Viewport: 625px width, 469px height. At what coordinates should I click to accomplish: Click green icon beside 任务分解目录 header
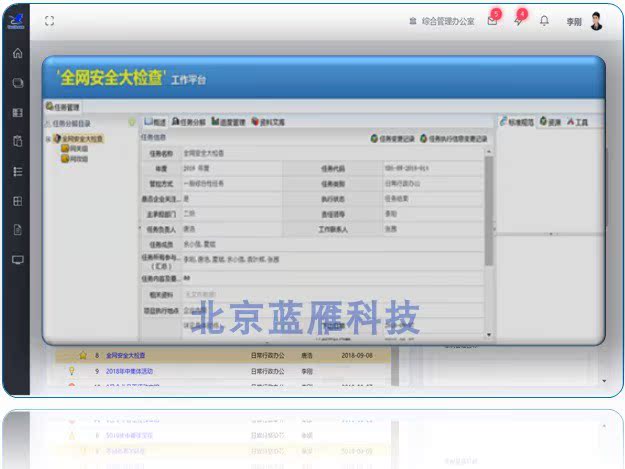click(132, 123)
